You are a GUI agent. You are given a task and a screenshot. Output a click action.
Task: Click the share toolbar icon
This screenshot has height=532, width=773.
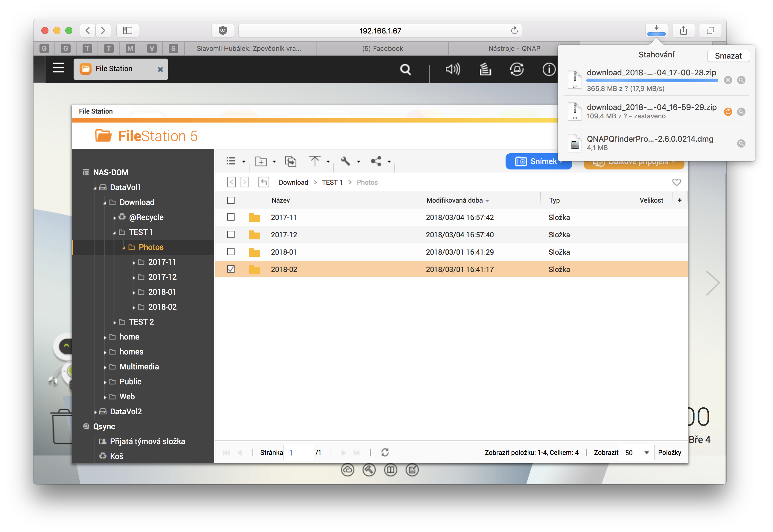coord(376,161)
